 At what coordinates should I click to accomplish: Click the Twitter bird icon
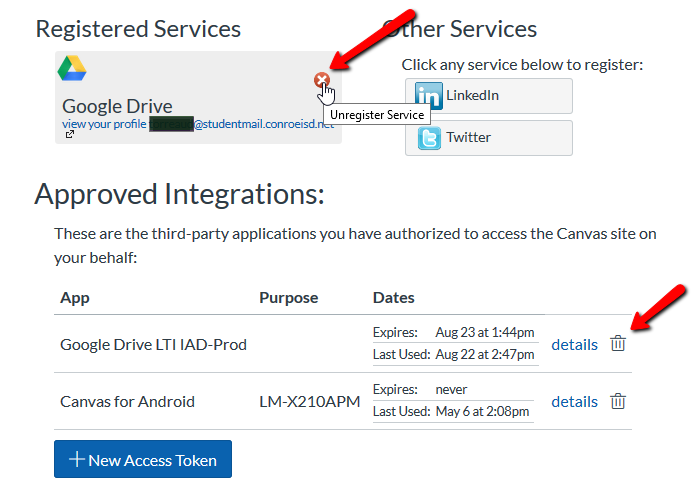click(x=429, y=138)
